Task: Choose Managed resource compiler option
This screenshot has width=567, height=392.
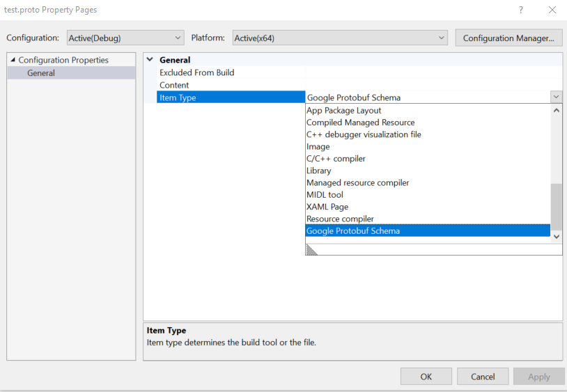Action: pyautogui.click(x=428, y=183)
